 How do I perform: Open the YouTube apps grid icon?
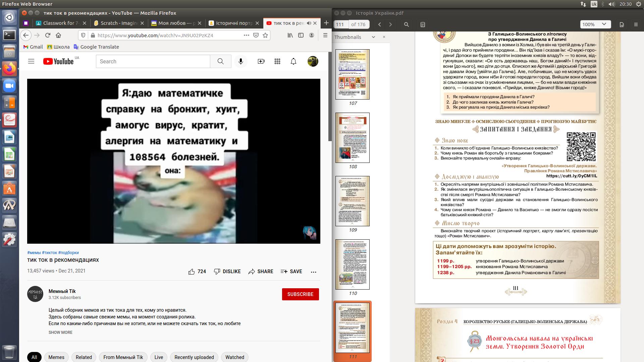point(277,61)
